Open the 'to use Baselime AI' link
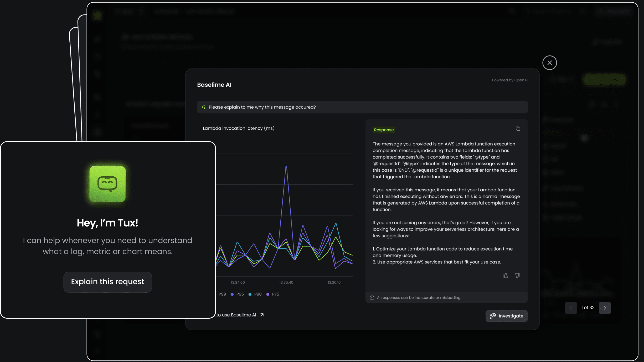Viewport: 644px width, 362px height. [x=236, y=315]
